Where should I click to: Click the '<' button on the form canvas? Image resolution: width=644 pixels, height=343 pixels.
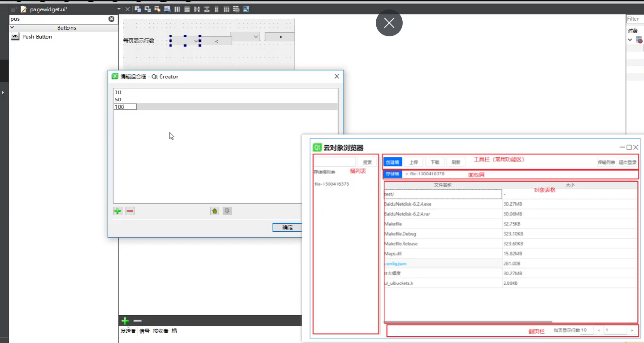(217, 41)
